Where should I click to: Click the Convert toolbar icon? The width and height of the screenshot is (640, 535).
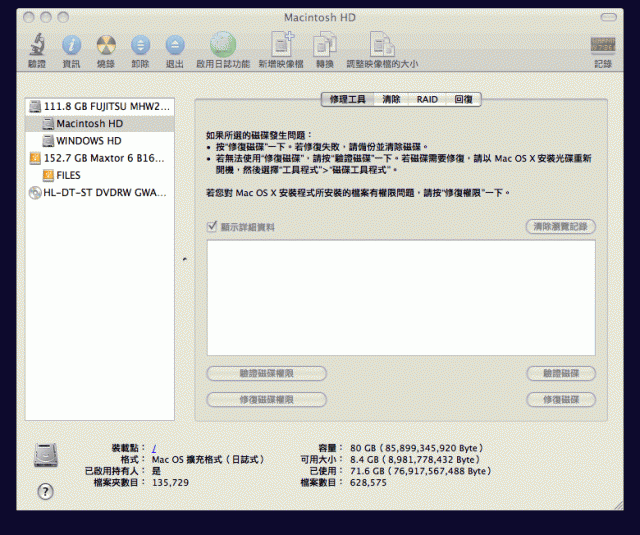click(x=324, y=45)
